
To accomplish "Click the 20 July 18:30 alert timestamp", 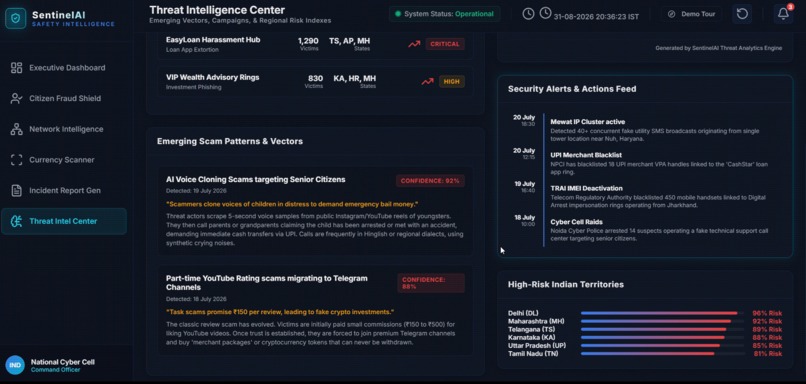I will pyautogui.click(x=524, y=120).
